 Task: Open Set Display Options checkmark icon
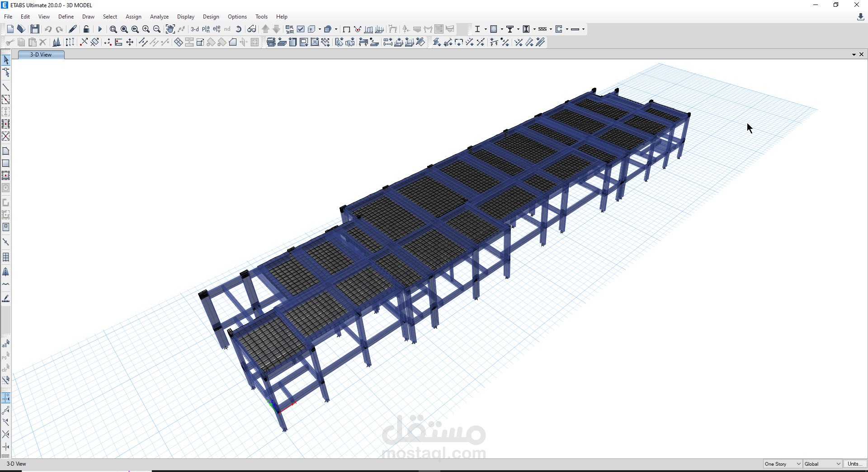[x=301, y=29]
